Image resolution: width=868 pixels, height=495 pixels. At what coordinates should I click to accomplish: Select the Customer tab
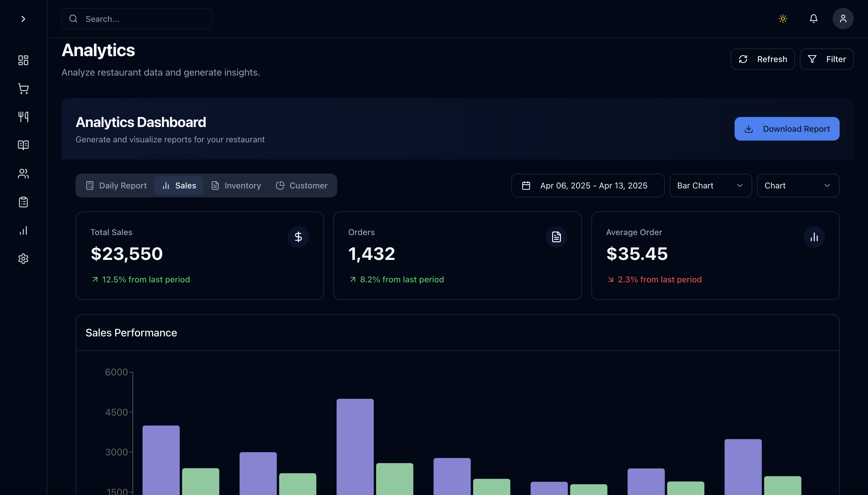pyautogui.click(x=301, y=185)
